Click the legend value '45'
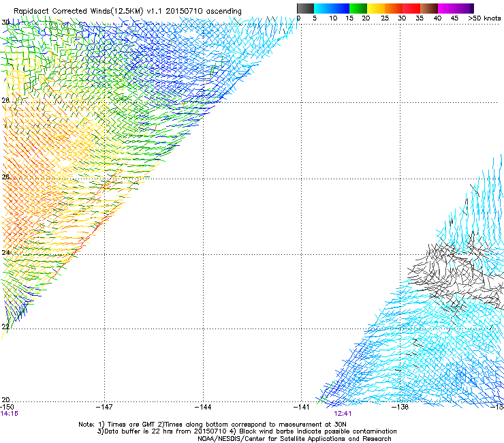504x443 pixels. click(454, 18)
